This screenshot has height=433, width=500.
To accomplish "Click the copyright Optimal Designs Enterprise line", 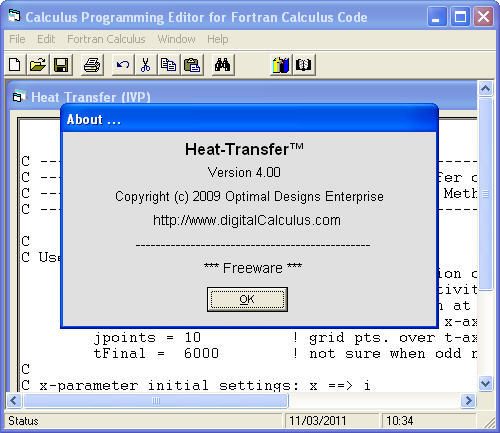I will [x=249, y=196].
